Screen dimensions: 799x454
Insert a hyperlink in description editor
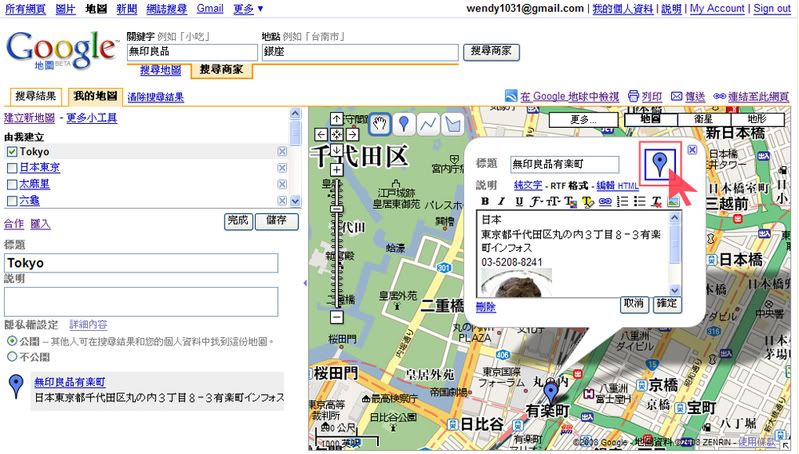point(604,201)
